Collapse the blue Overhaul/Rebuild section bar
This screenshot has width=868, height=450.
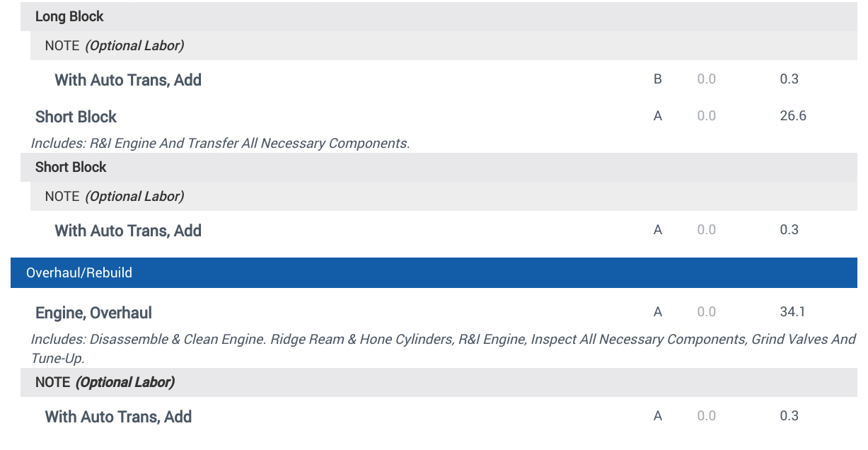[79, 272]
